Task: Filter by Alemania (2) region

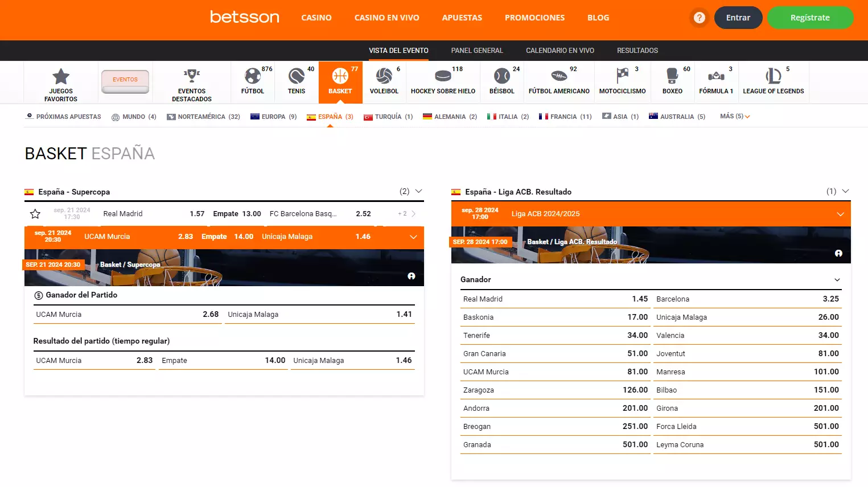Action: [450, 117]
